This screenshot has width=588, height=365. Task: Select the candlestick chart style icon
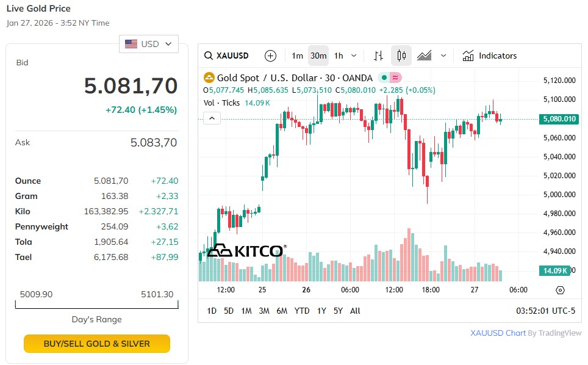tap(401, 56)
